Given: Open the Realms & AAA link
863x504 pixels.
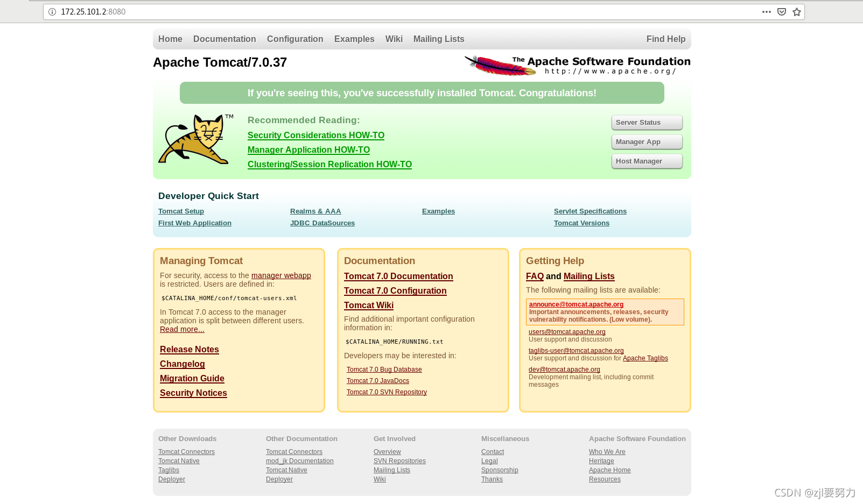Looking at the screenshot, I should pyautogui.click(x=315, y=211).
